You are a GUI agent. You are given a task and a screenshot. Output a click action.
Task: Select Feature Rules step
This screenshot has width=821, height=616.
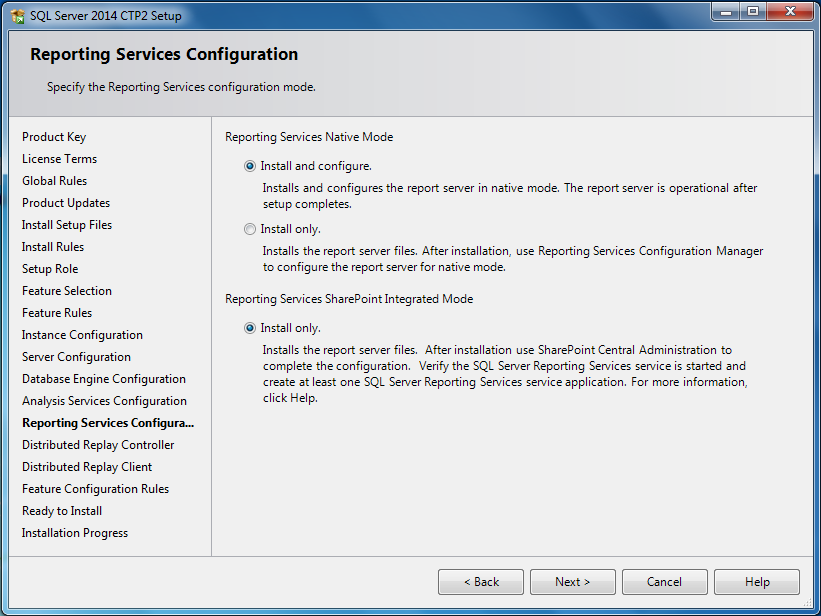pos(57,313)
